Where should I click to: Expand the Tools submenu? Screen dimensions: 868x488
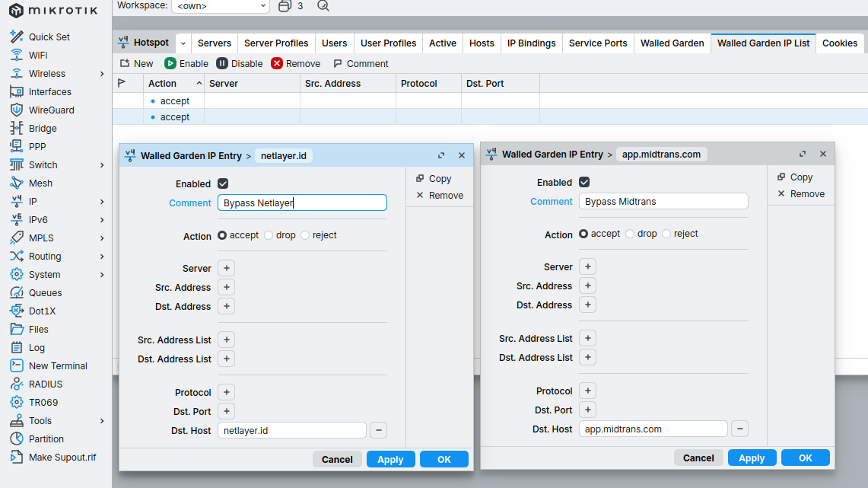(x=102, y=421)
